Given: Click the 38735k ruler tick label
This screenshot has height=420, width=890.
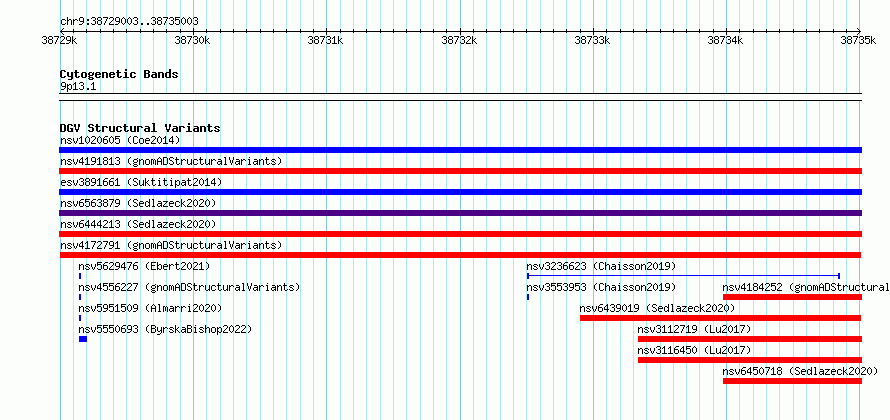Looking at the screenshot, I should pyautogui.click(x=859, y=40).
